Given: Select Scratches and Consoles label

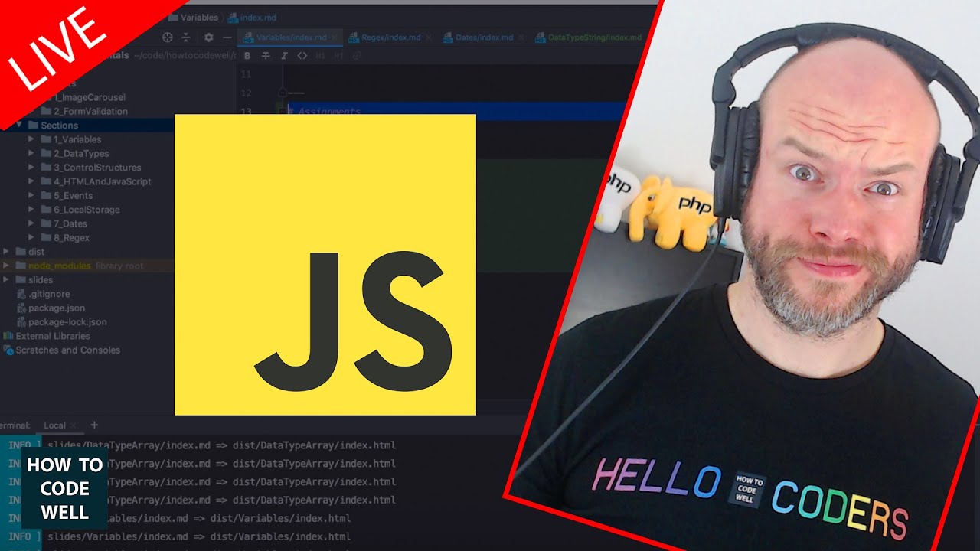Looking at the screenshot, I should click(x=68, y=350).
